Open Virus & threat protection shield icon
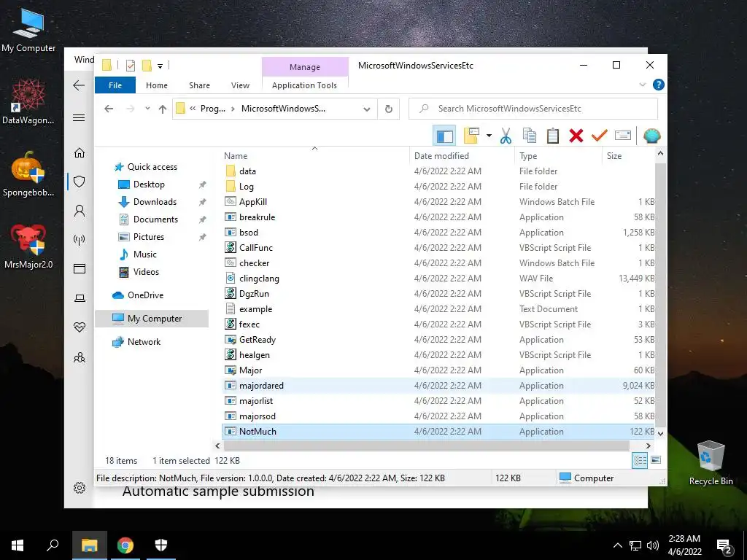This screenshot has height=560, width=747. (79, 182)
